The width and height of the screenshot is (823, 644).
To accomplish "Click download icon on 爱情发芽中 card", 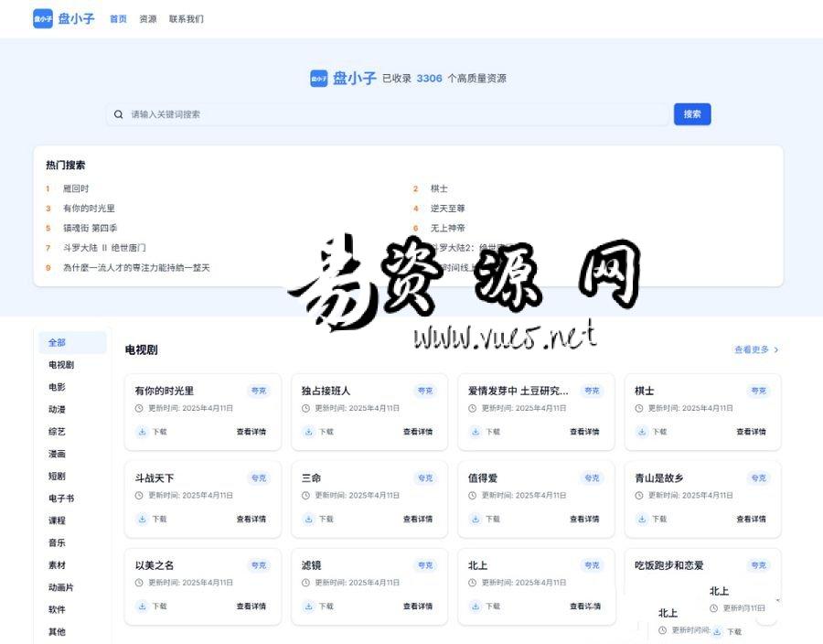I will pos(476,432).
